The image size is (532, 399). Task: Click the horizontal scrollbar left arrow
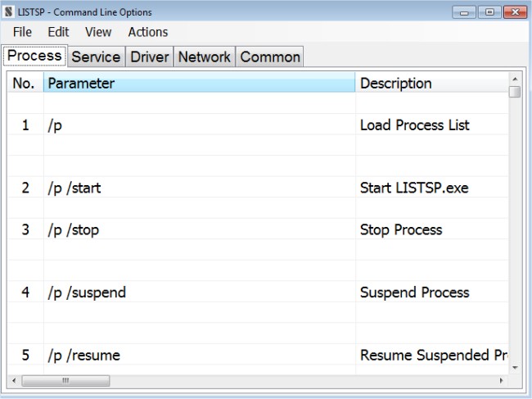tap(14, 381)
